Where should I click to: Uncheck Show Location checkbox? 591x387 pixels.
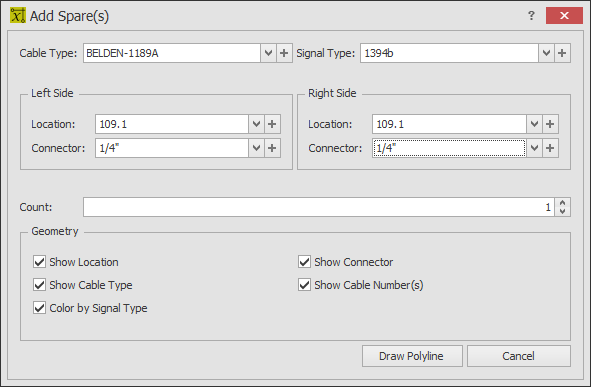40,262
